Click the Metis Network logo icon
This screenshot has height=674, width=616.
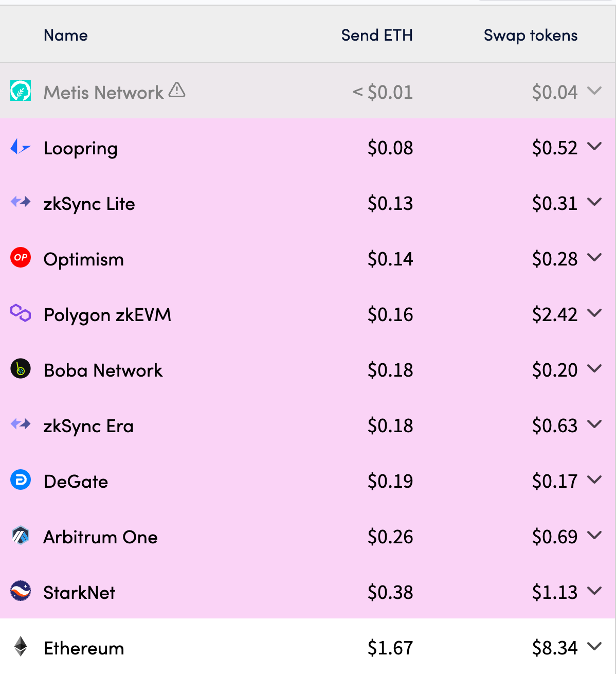coord(20,91)
